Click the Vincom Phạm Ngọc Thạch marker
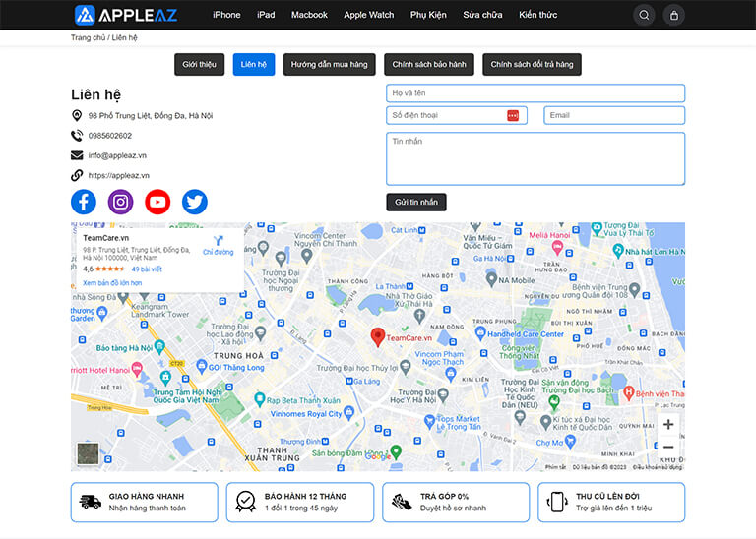The width and height of the screenshot is (756, 539). [450, 373]
